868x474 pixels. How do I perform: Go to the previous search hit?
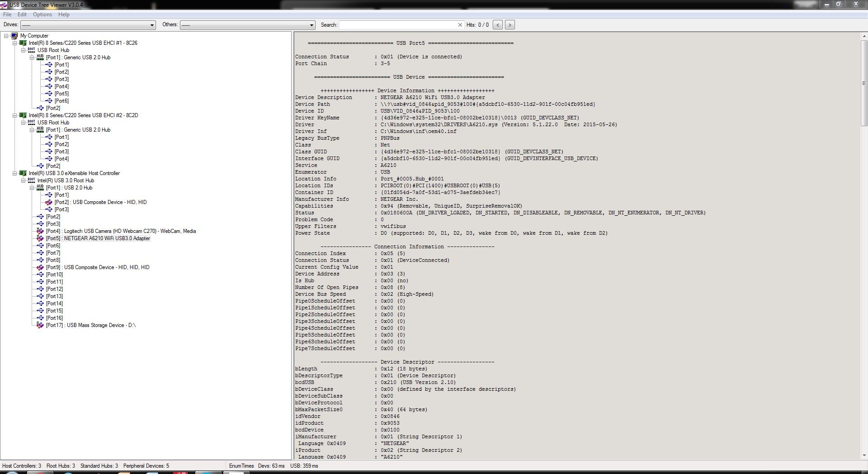(x=498, y=25)
